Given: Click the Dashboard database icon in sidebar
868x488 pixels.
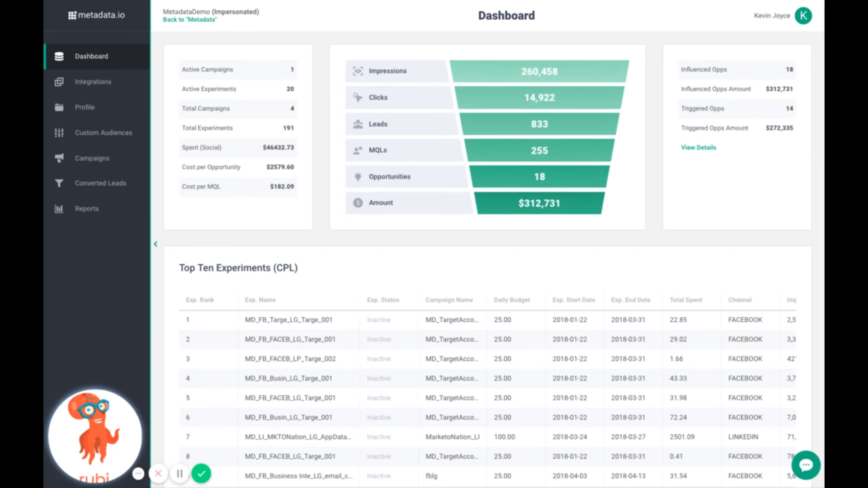Looking at the screenshot, I should point(59,56).
